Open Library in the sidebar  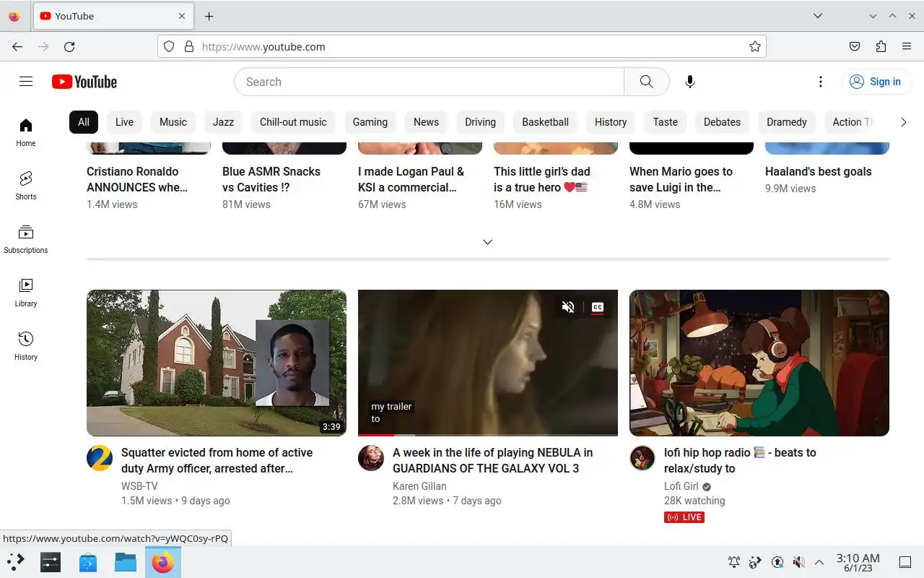pyautogui.click(x=26, y=293)
